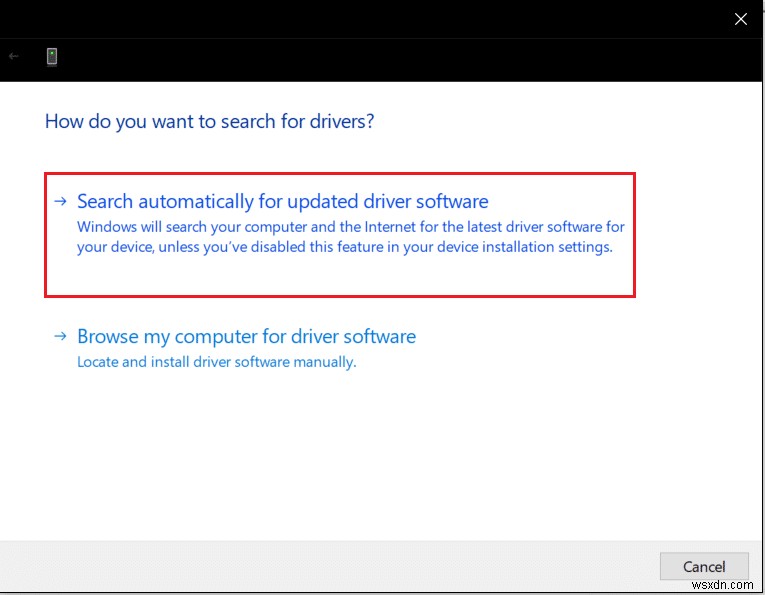Click the back arrow in the header

click(14, 57)
